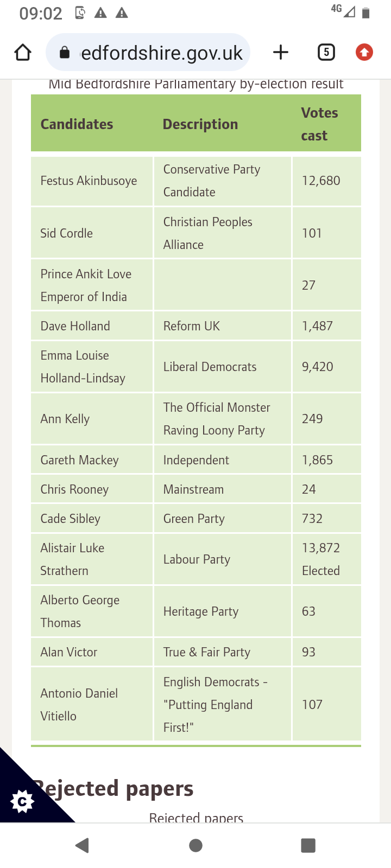Tap the Labour Party description cell
The image size is (391, 868).
tap(197, 559)
